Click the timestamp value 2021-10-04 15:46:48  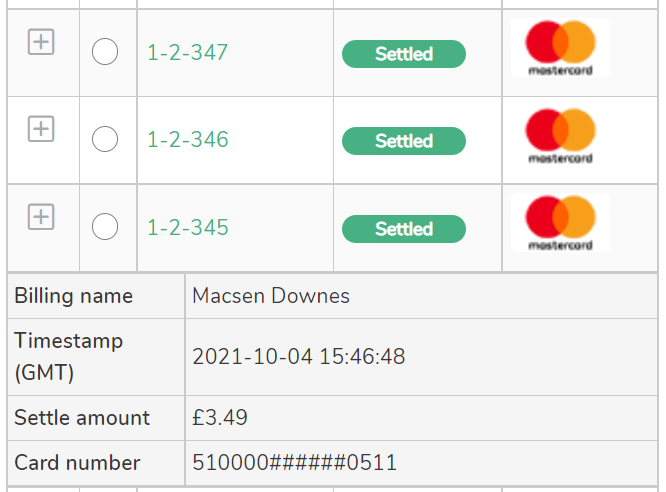point(299,356)
